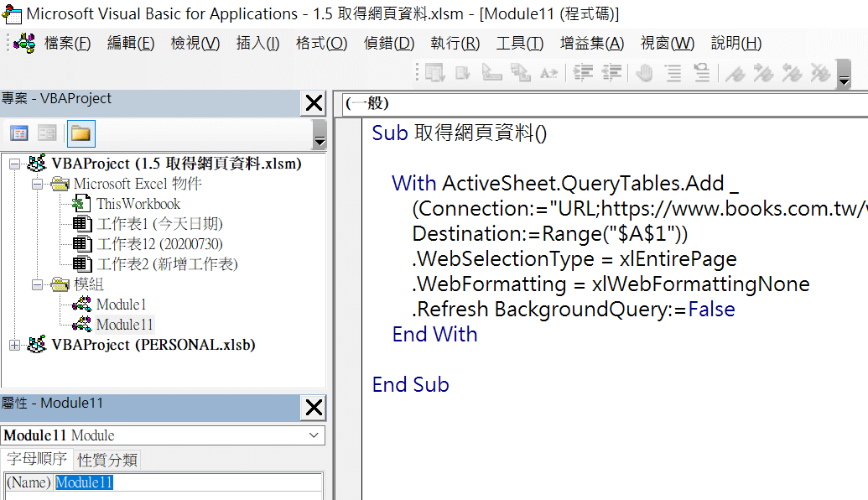Viewport: 868px width, 500px height.
Task: Close the 屬性 - Module11 panel
Action: pyautogui.click(x=314, y=408)
